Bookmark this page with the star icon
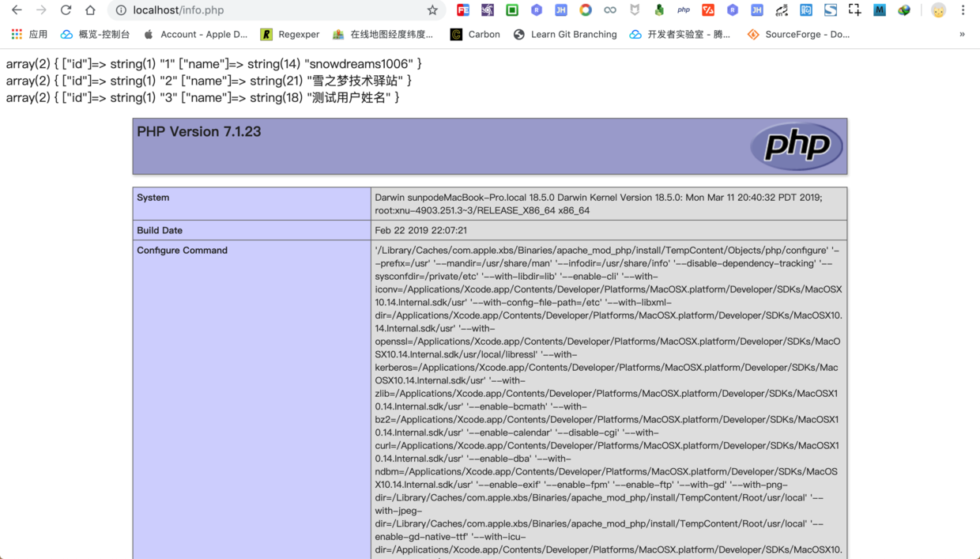The height and width of the screenshot is (559, 980). (x=432, y=10)
